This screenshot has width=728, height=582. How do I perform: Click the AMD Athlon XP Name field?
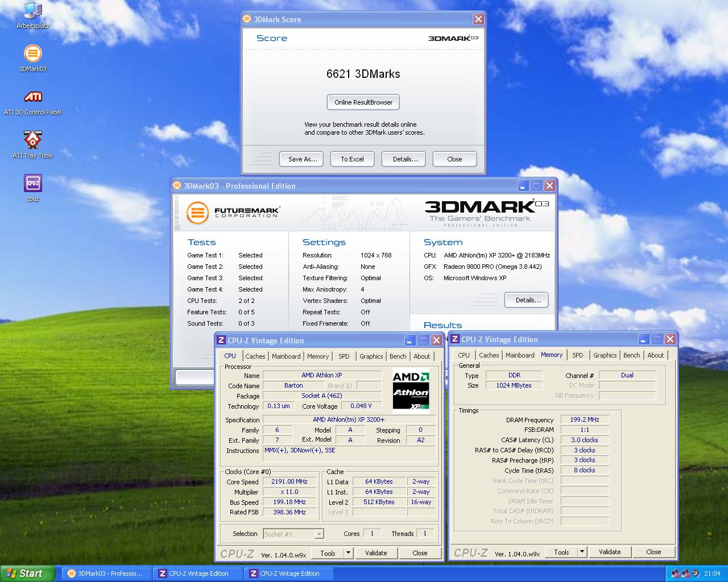[x=322, y=375]
